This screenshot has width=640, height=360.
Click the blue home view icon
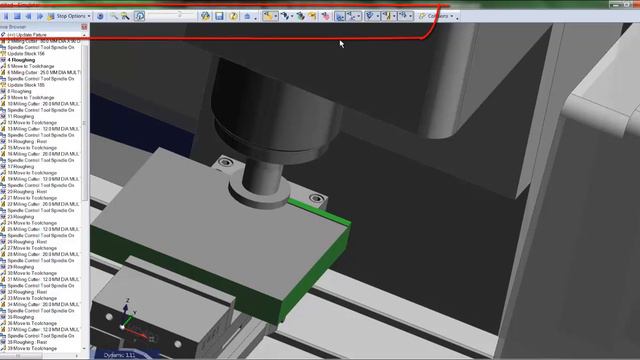(x=247, y=16)
